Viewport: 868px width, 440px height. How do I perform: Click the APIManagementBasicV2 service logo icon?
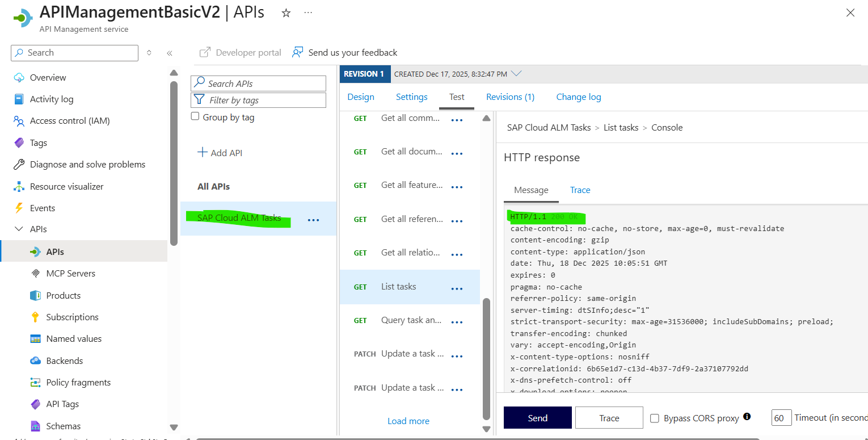(x=23, y=18)
